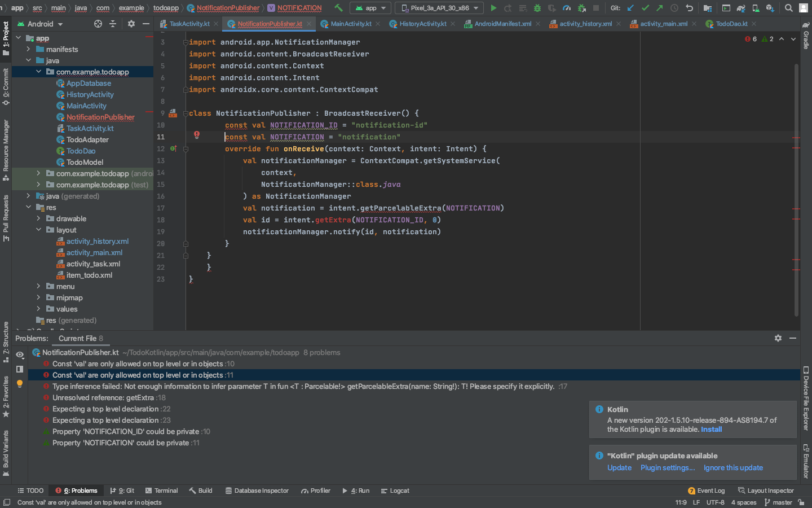
Task: Click the error bulb on line 11
Action: (x=197, y=135)
